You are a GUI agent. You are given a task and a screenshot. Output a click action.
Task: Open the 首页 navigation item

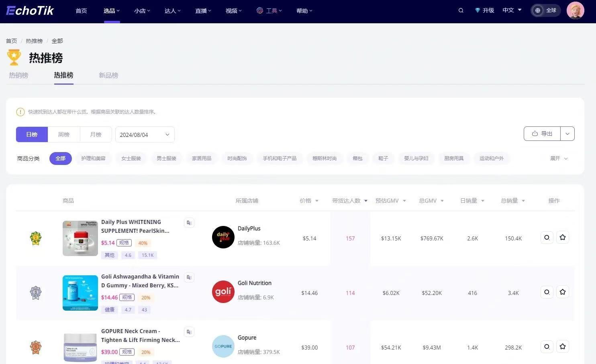point(82,11)
